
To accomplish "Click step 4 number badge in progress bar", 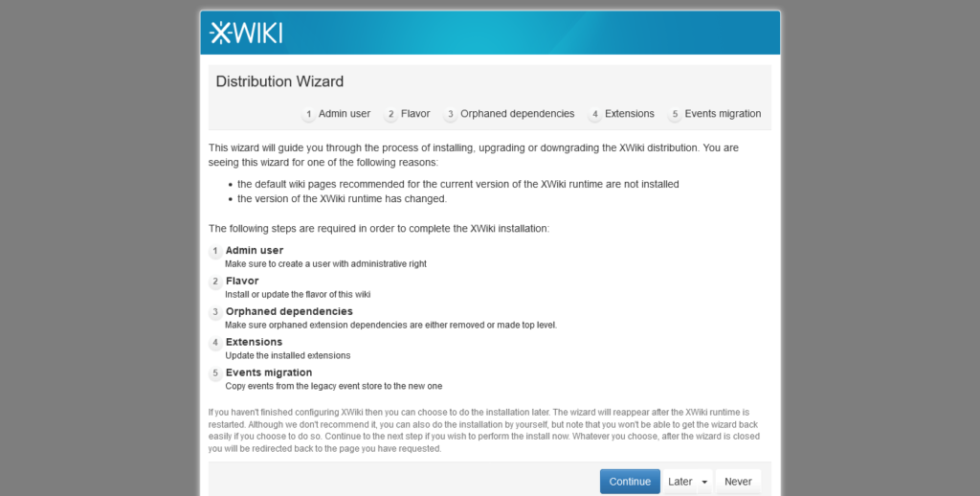I will click(x=595, y=114).
